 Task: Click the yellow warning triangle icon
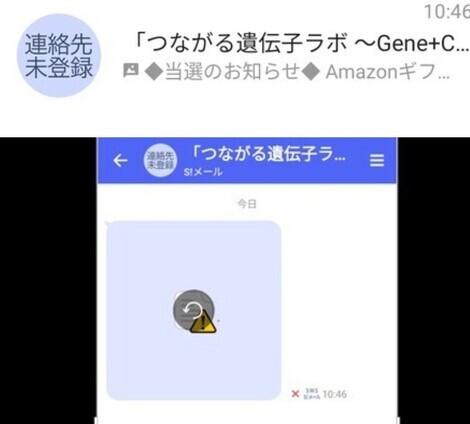pos(203,323)
